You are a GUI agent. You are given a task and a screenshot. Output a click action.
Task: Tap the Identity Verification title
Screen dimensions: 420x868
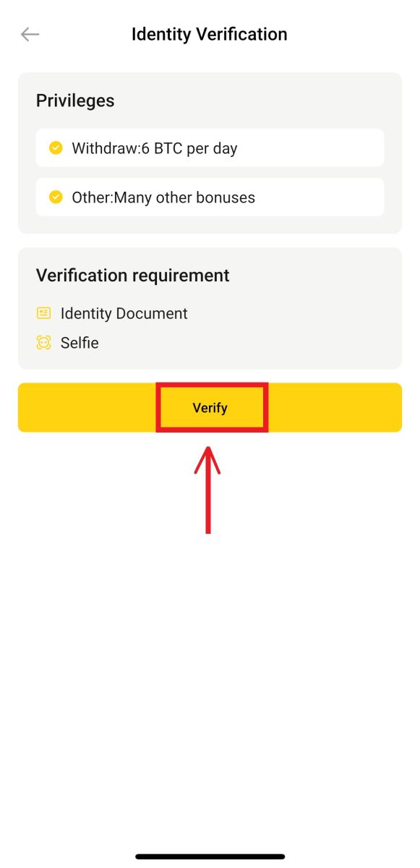[210, 34]
